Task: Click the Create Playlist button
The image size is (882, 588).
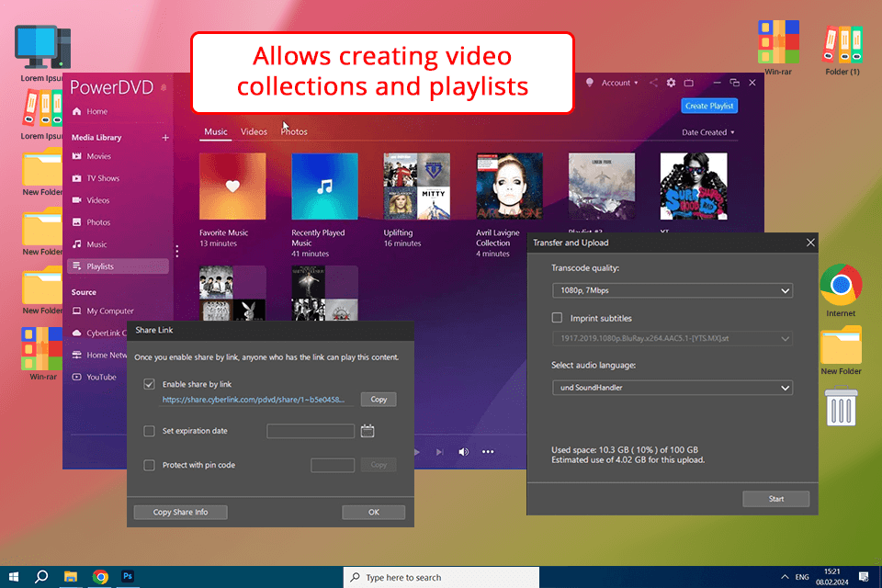Action: (709, 106)
